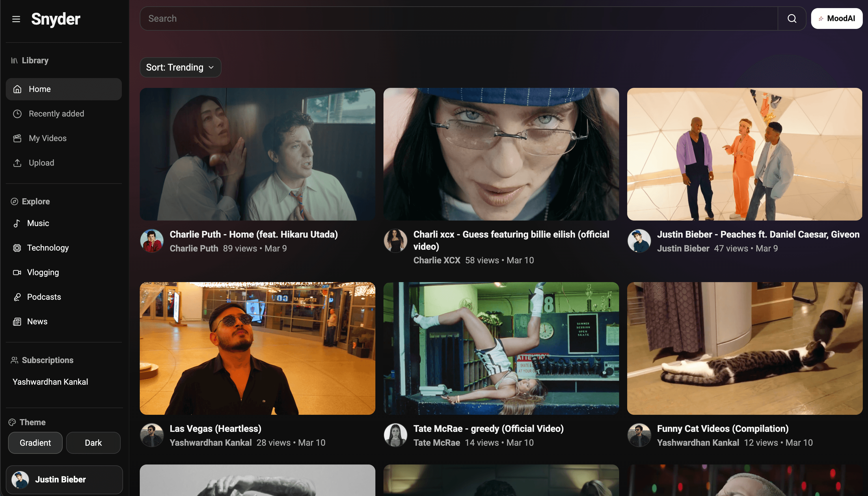Browse the Vlogging category
Viewport: 868px width, 496px height.
[64, 273]
